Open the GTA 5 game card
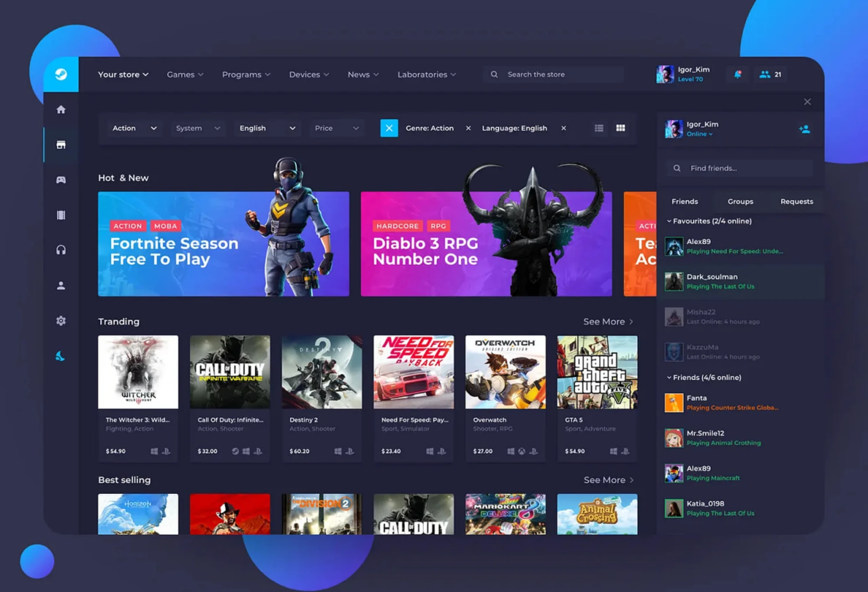The width and height of the screenshot is (868, 592). [597, 398]
